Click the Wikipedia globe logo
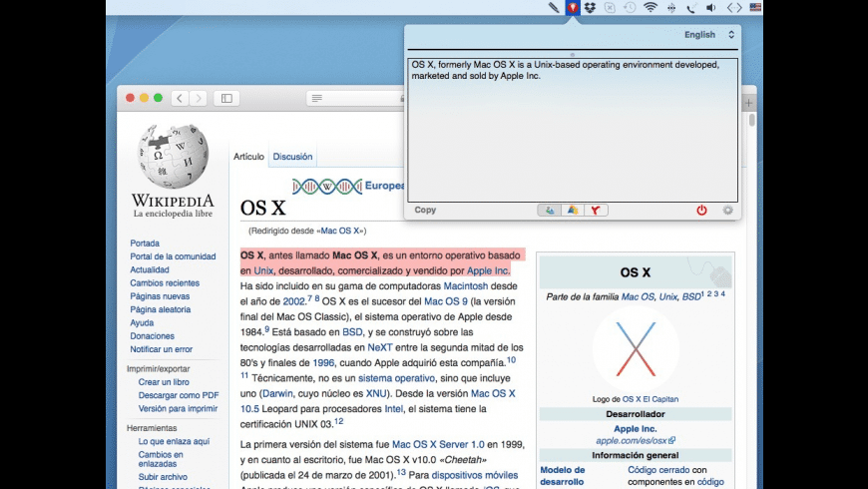Image resolution: width=868 pixels, height=489 pixels. [x=173, y=156]
